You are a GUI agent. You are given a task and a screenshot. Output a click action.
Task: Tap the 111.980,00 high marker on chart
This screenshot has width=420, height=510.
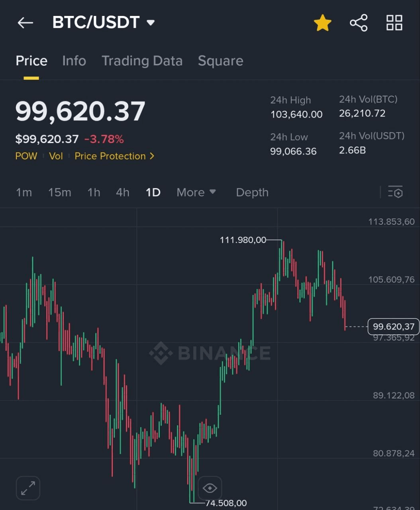[x=243, y=240]
